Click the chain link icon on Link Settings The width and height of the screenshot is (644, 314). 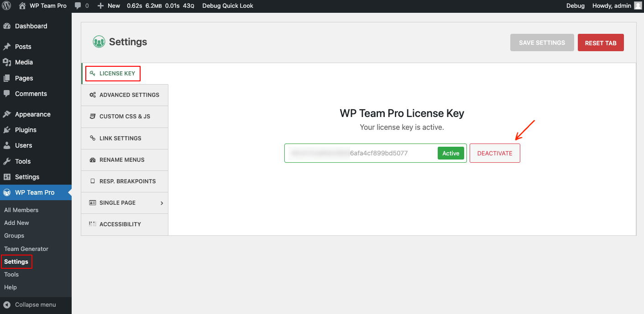pyautogui.click(x=93, y=138)
